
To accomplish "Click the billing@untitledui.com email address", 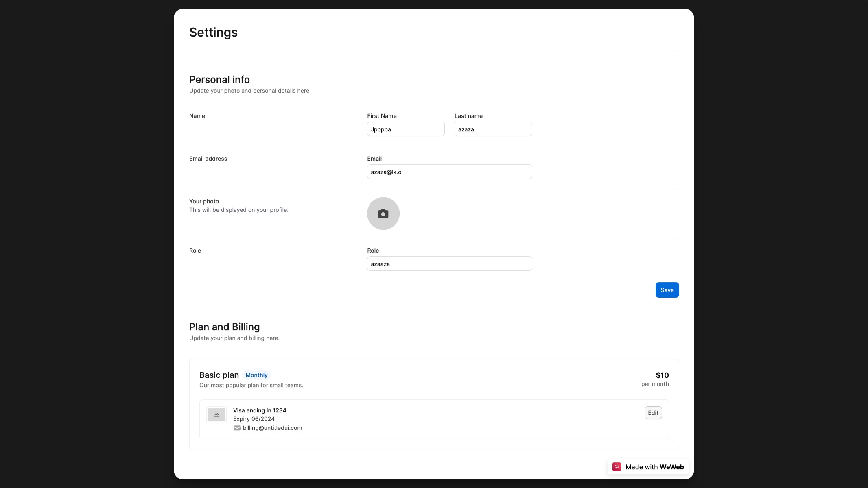I will [272, 428].
